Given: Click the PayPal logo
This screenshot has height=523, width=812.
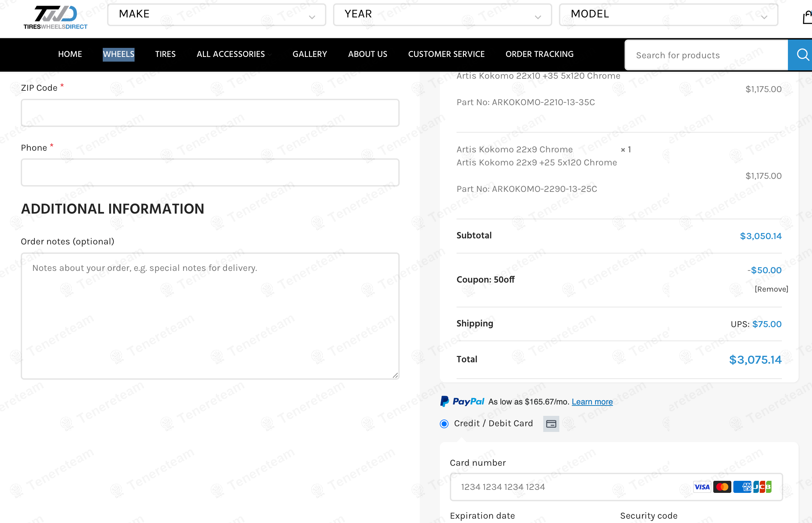Looking at the screenshot, I should click(x=462, y=401).
